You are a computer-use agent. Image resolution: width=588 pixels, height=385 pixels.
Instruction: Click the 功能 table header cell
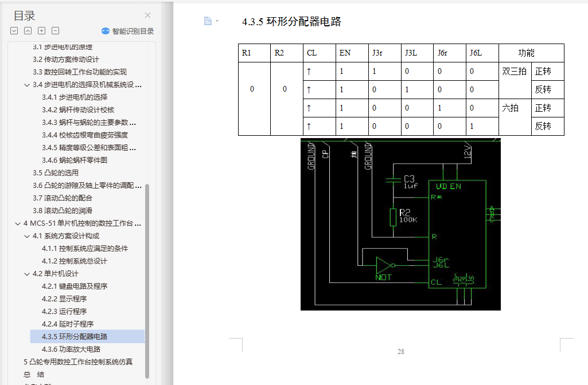point(531,53)
